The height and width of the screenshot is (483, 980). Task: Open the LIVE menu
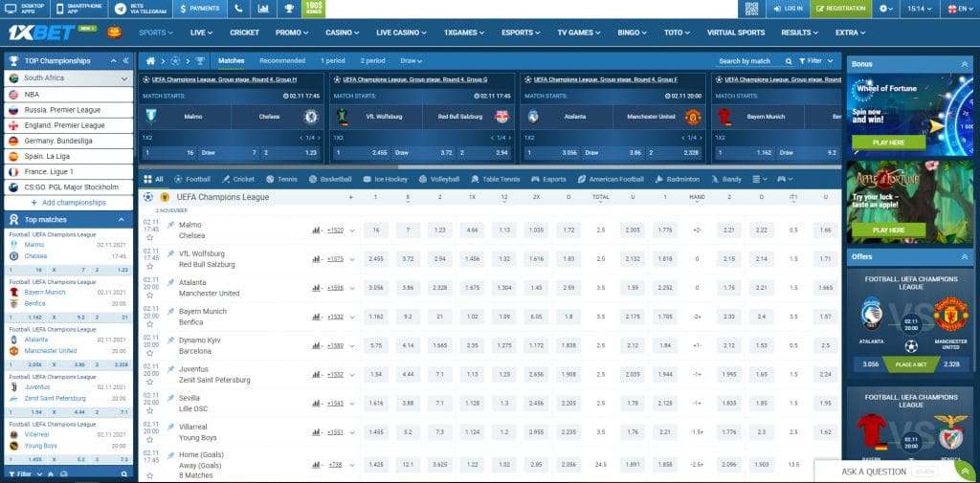pos(201,33)
